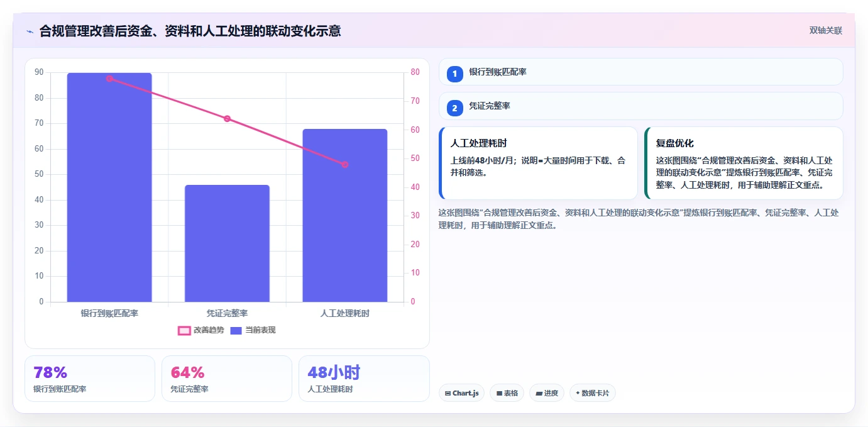This screenshot has height=427, width=868.
Task: Click the 进度 tag icon
Action: 539,393
